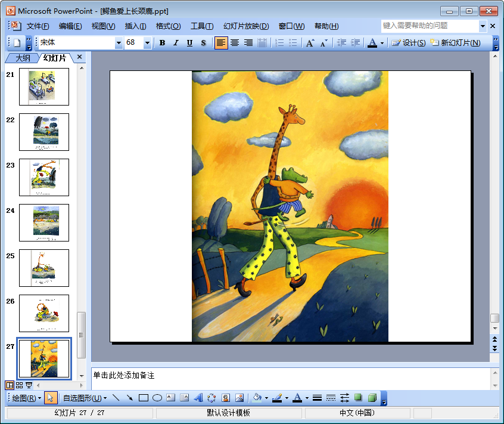Switch to the 大纲 outline tab
504x424 pixels.
tap(23, 58)
